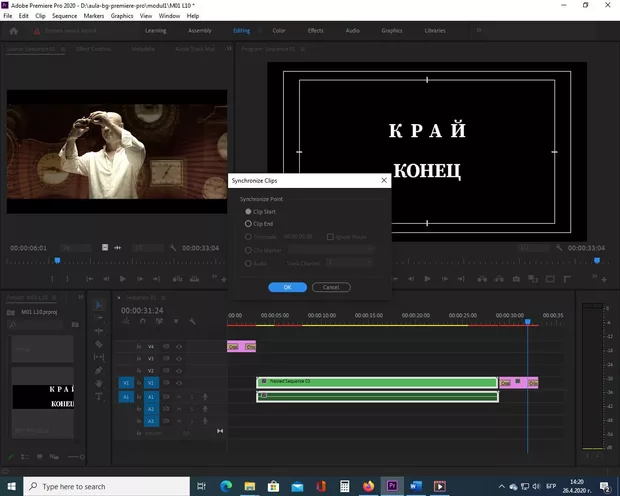Pick the Pen tool in tools panel

coord(99,369)
